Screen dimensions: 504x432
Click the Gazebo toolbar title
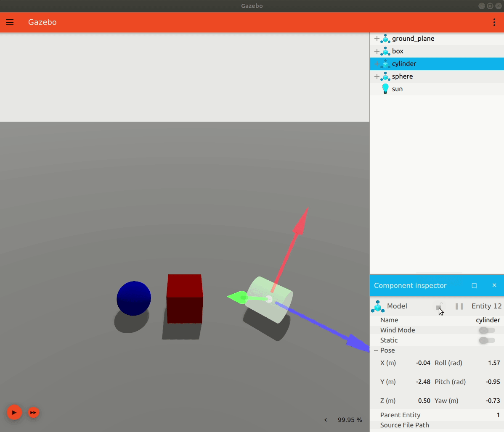tap(42, 22)
